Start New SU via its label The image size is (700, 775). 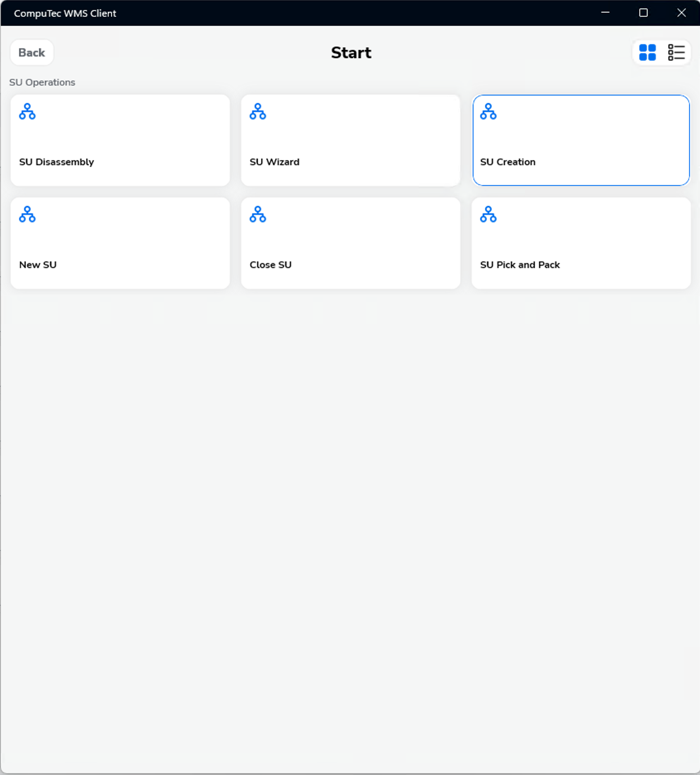pyautogui.click(x=38, y=265)
